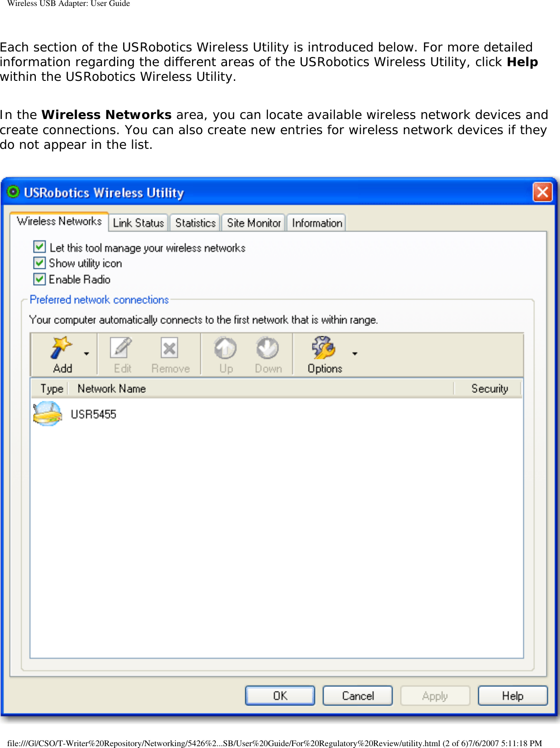This screenshot has width=560, height=748.
Task: Click the Apply button
Action: pyautogui.click(x=435, y=696)
